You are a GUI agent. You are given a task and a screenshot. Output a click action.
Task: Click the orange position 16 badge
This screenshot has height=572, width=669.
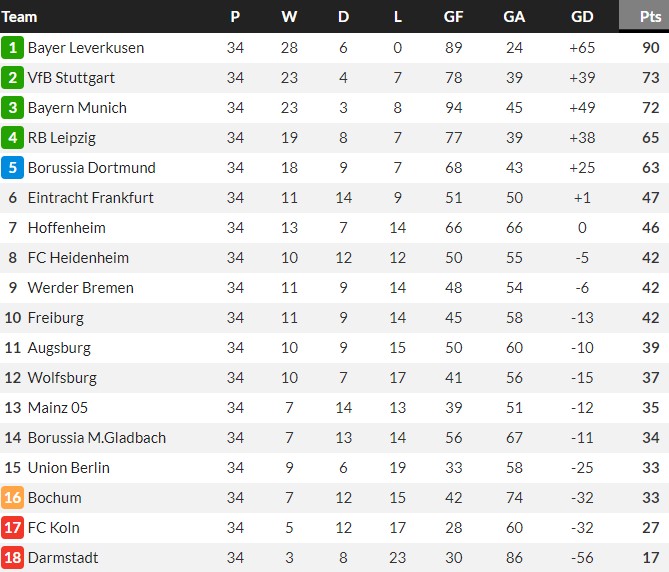13,498
